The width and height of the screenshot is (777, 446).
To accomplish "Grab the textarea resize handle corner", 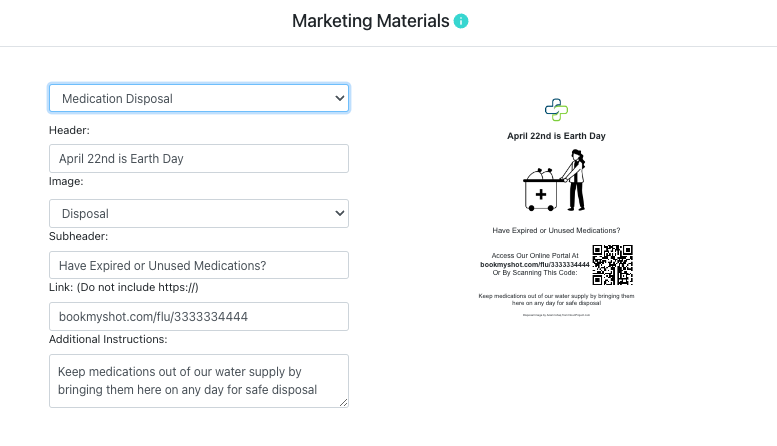I will click(x=344, y=403).
